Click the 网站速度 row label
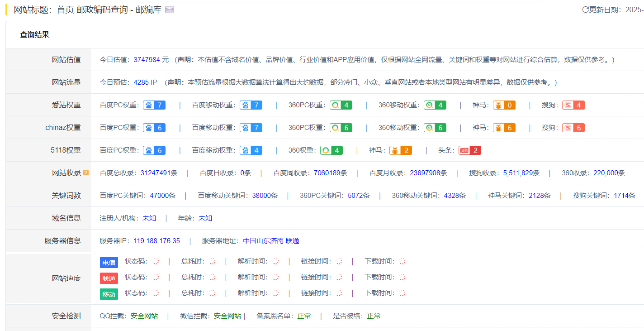The image size is (644, 331). click(66, 278)
